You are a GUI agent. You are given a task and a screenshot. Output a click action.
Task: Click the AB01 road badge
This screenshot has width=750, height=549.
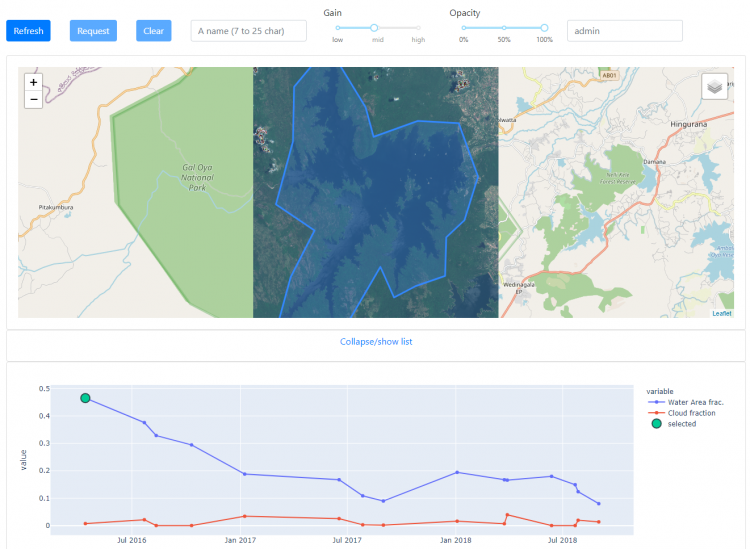(x=609, y=76)
